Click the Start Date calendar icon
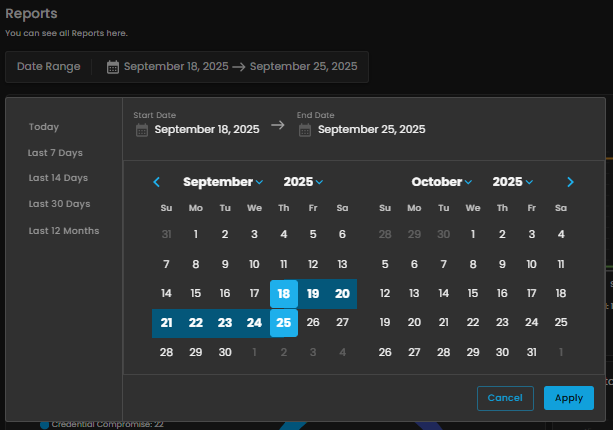This screenshot has width=613, height=430. [142, 129]
